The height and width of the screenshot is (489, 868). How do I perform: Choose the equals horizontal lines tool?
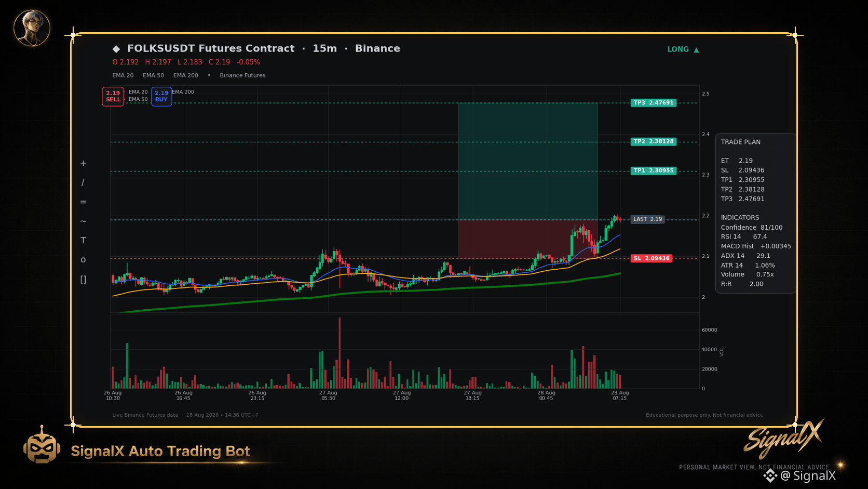point(83,202)
